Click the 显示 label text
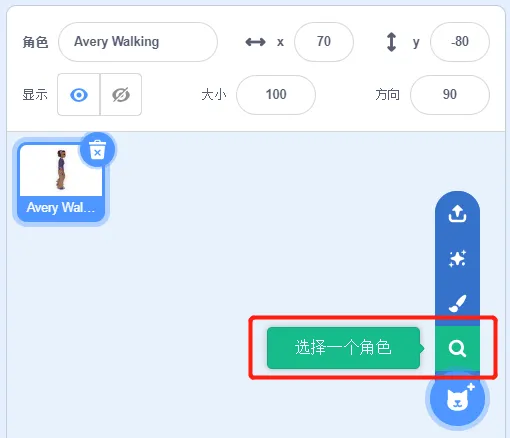 point(35,95)
